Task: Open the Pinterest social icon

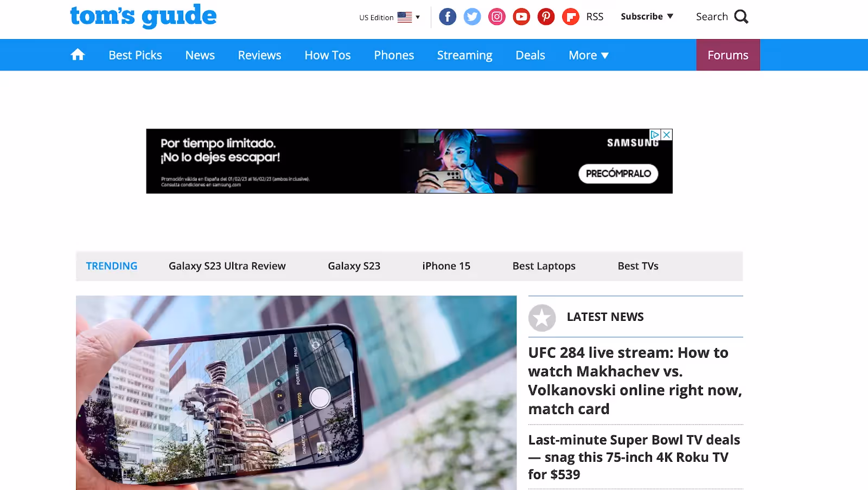Action: point(546,17)
